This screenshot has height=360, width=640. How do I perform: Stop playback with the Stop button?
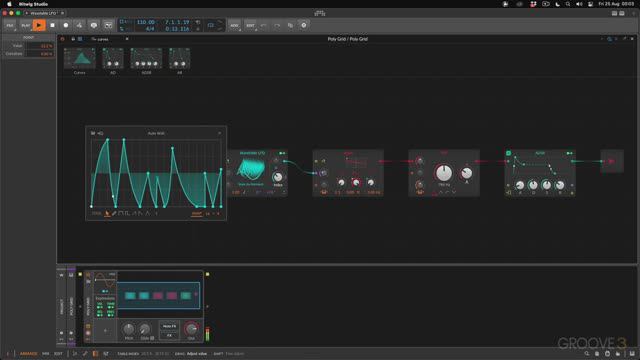52,25
